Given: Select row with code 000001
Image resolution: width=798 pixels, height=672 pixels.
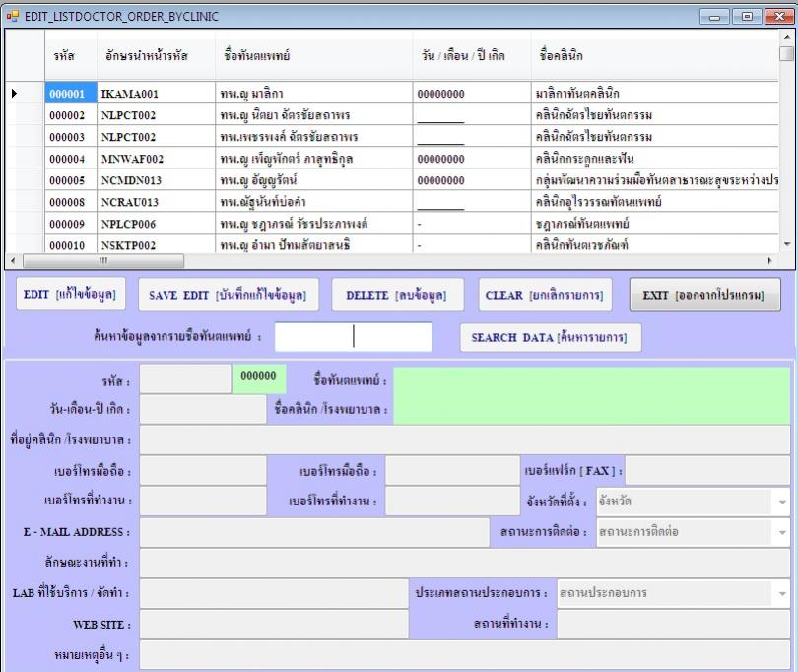Looking at the screenshot, I should pos(71,94).
